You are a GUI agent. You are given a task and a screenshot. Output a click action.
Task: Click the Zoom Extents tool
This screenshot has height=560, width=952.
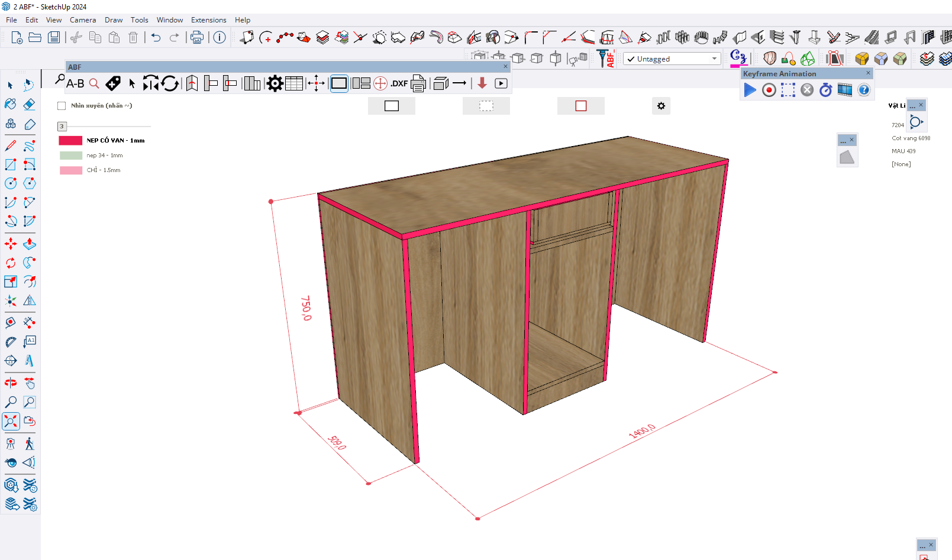tap(11, 421)
